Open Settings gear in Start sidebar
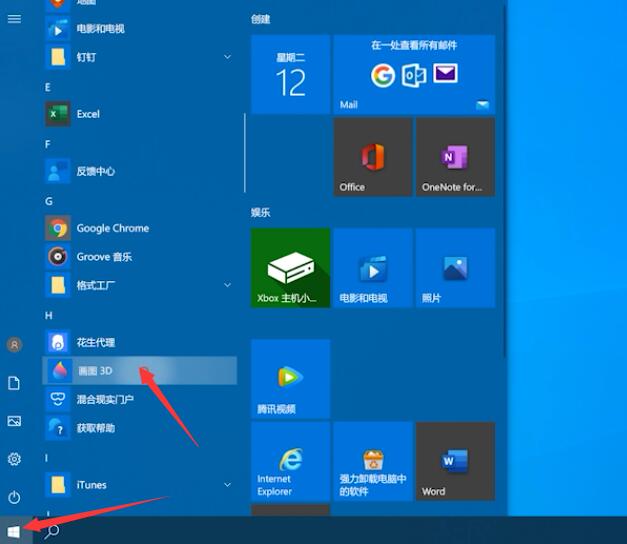Image resolution: width=627 pixels, height=544 pixels. (14, 459)
